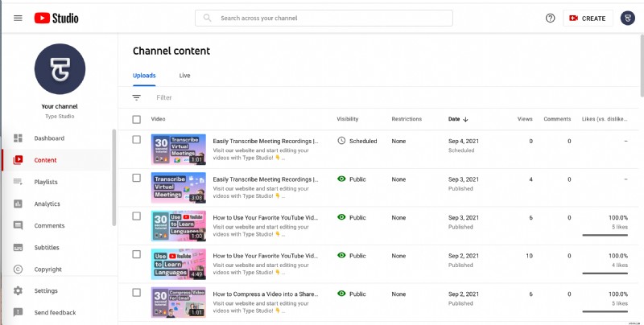Click Send feedback in the sidebar

(x=55, y=312)
